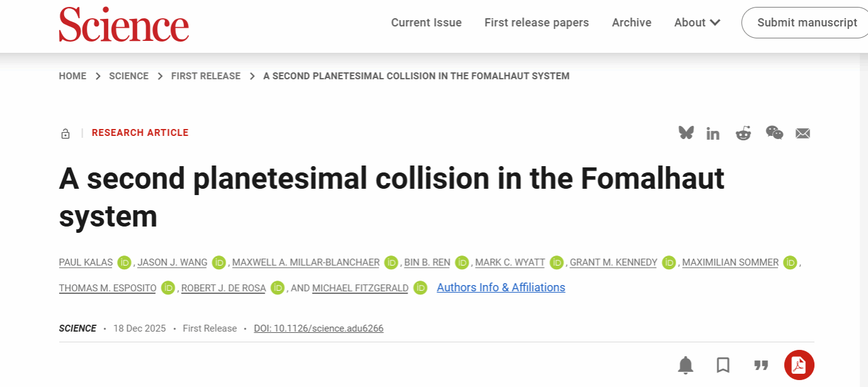868x387 pixels.
Task: Open Current Issue from navigation
Action: coord(426,23)
